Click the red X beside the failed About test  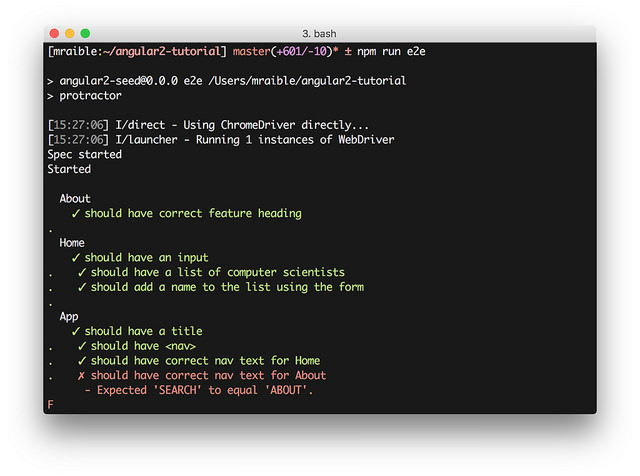[x=82, y=376]
